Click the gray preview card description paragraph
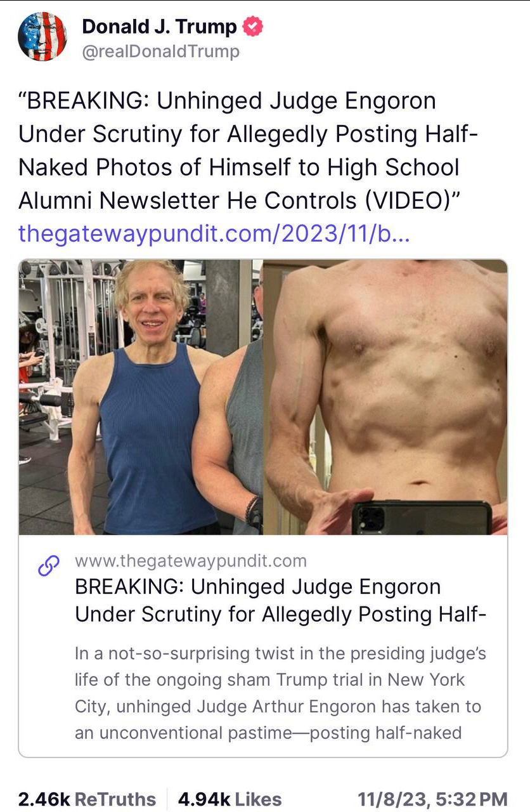530x812 pixels. (281, 693)
